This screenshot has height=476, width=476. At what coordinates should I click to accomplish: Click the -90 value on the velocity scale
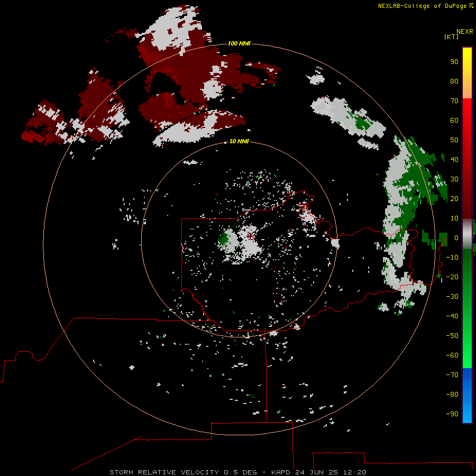tap(452, 414)
